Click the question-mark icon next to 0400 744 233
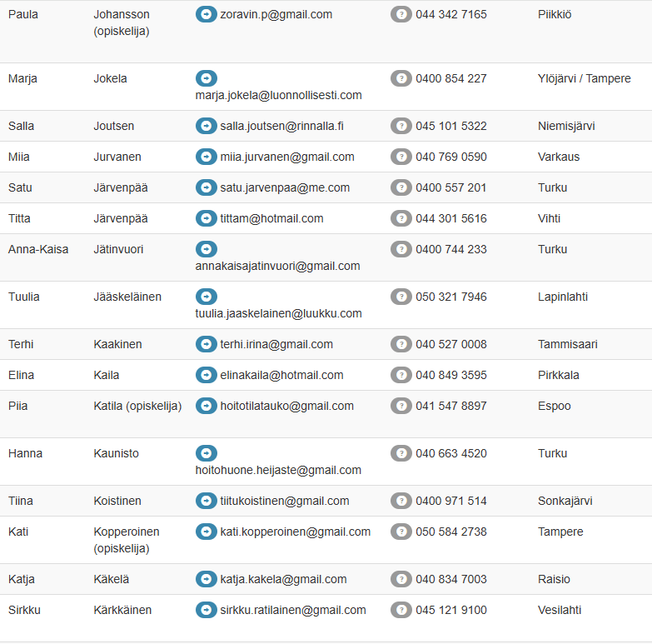 (x=401, y=249)
